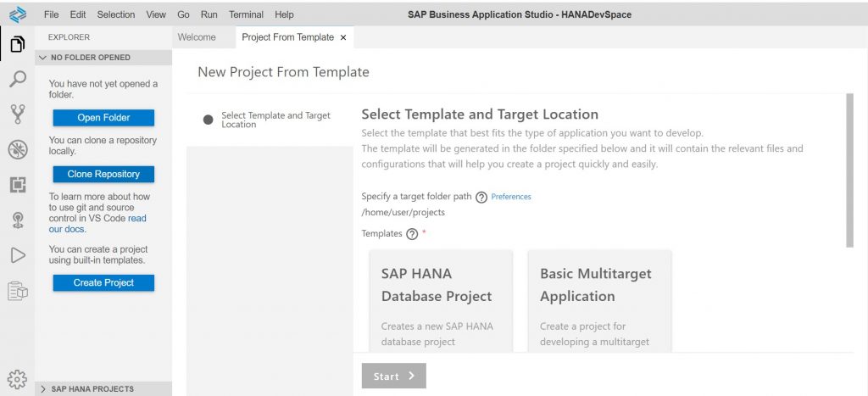Open the Terminal menu
This screenshot has width=868, height=396.
(247, 15)
